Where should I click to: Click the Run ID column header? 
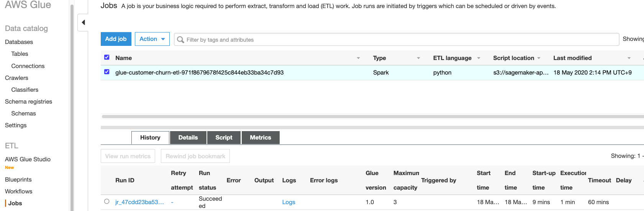point(125,180)
